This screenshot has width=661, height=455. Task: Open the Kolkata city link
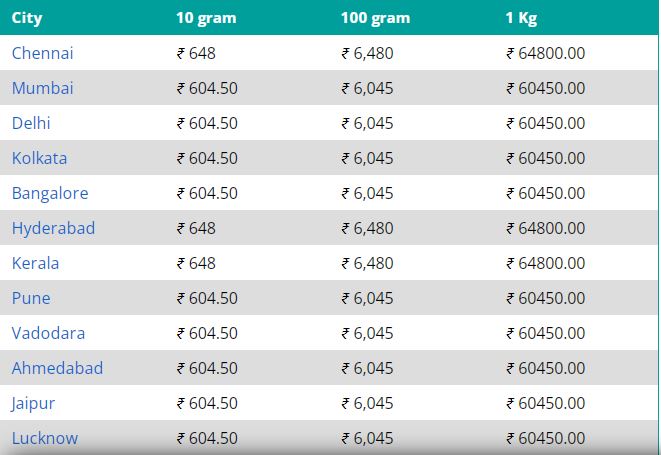tap(40, 158)
